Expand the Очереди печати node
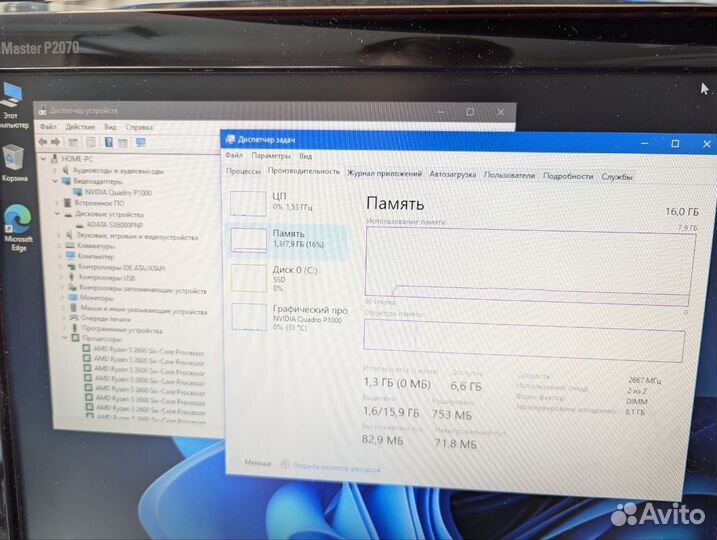The width and height of the screenshot is (717, 540). coord(63,318)
